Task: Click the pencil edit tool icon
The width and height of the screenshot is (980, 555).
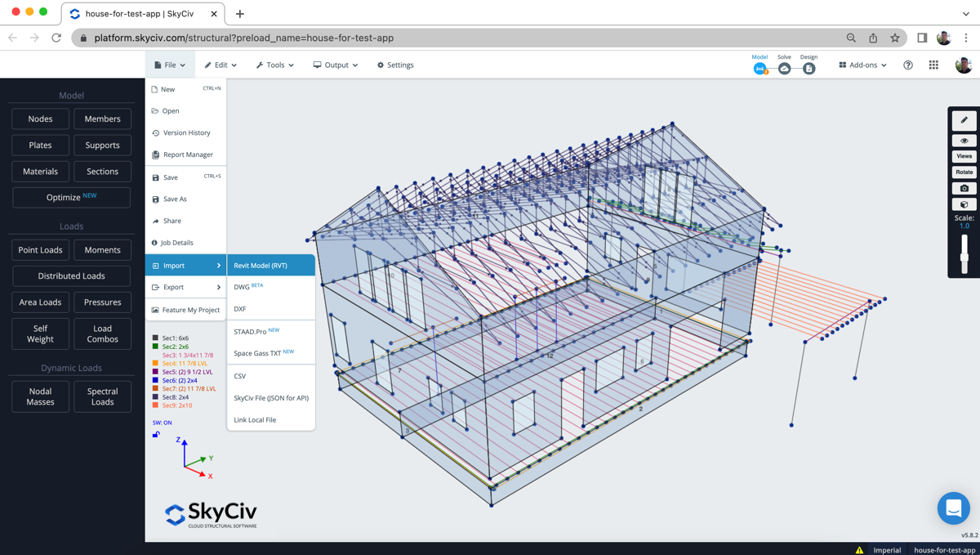Action: click(964, 120)
